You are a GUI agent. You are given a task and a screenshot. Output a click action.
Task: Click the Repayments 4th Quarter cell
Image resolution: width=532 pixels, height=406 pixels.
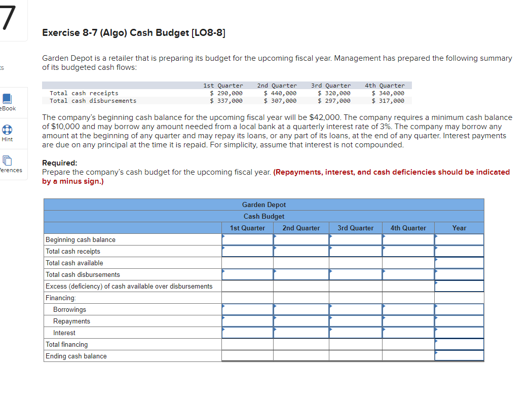click(408, 321)
